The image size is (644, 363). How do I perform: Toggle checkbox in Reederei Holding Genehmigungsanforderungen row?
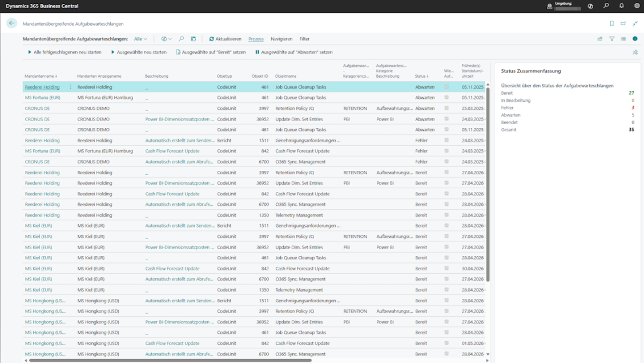point(446,140)
